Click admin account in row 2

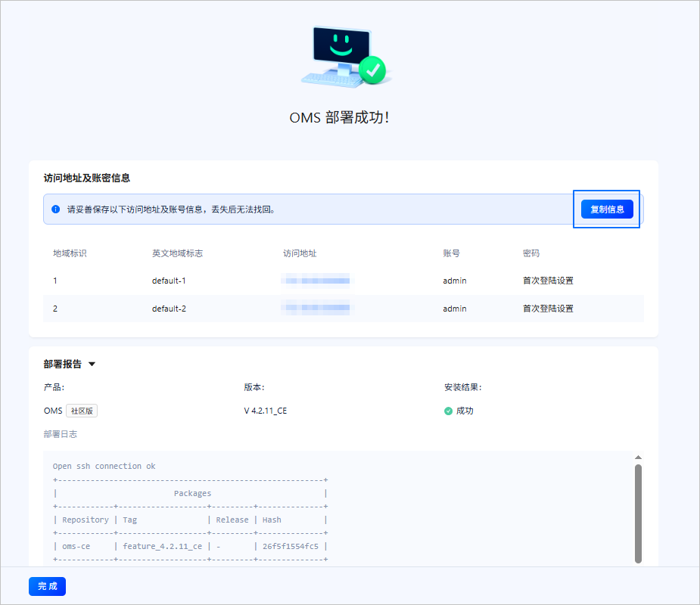[x=455, y=309]
